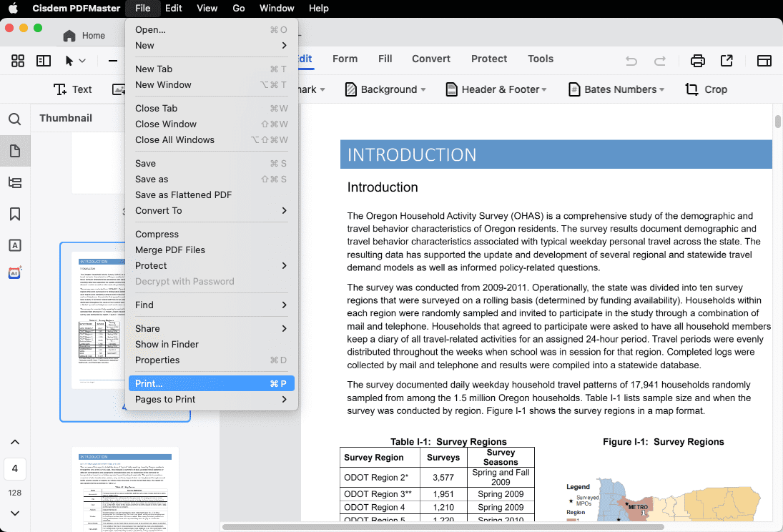
Task: Click the Crop tool
Action: click(x=706, y=89)
